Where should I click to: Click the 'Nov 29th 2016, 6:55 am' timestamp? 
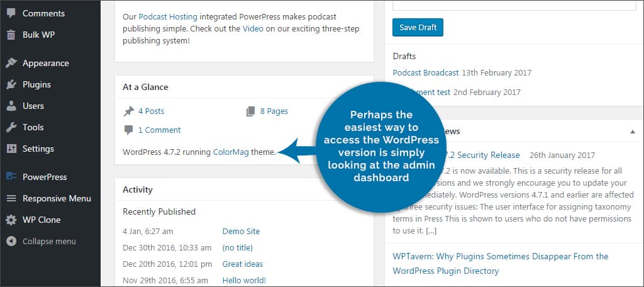coord(166,281)
